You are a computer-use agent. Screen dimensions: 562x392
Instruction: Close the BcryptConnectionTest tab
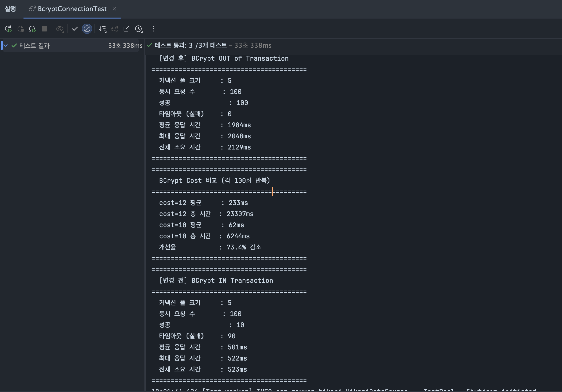(x=114, y=9)
